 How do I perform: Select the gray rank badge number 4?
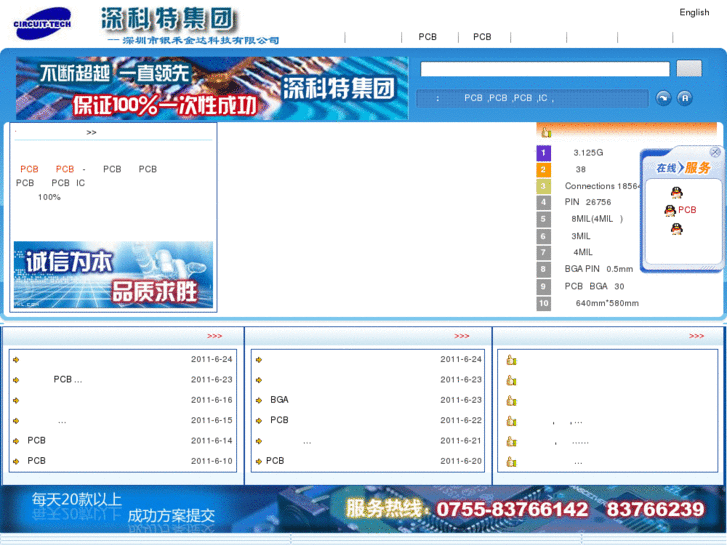point(543,202)
